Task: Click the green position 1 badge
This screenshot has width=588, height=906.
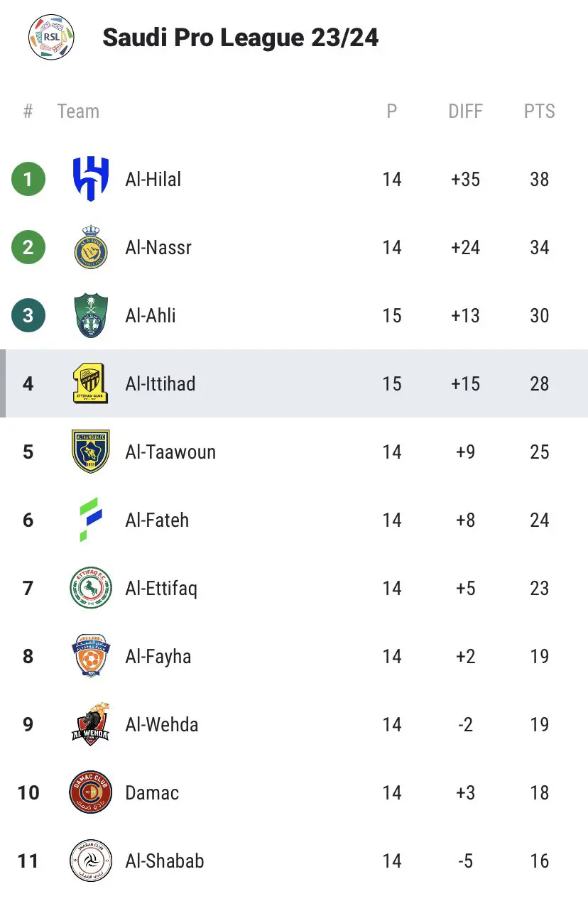Action: click(28, 179)
